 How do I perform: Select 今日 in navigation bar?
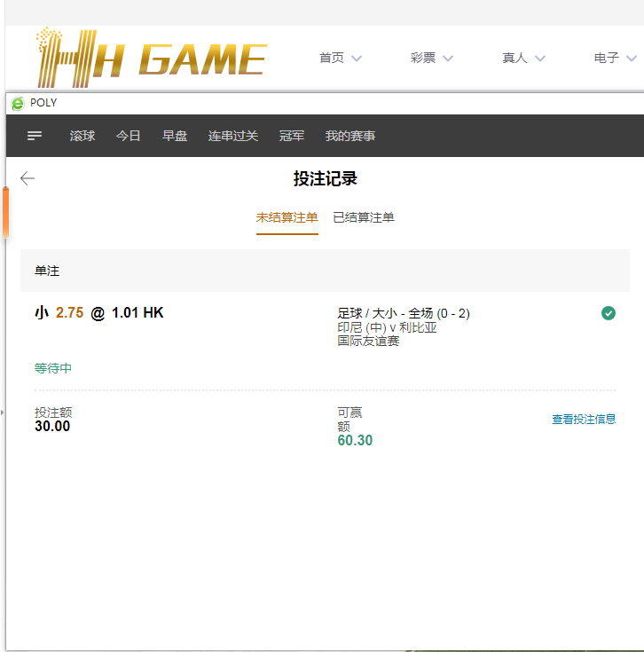(x=129, y=136)
